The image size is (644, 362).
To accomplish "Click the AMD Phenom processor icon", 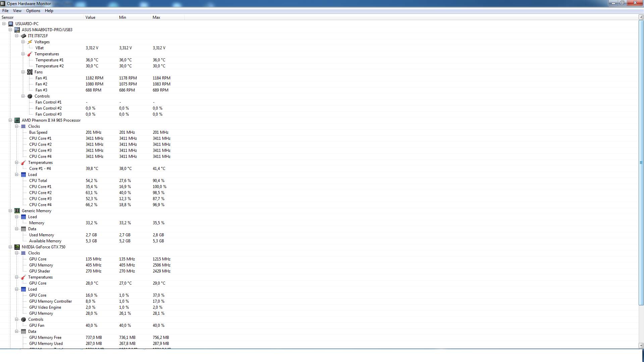I will click(x=17, y=120).
